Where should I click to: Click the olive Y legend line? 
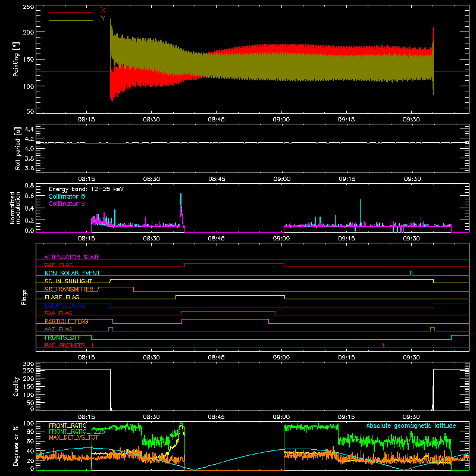pos(71,20)
